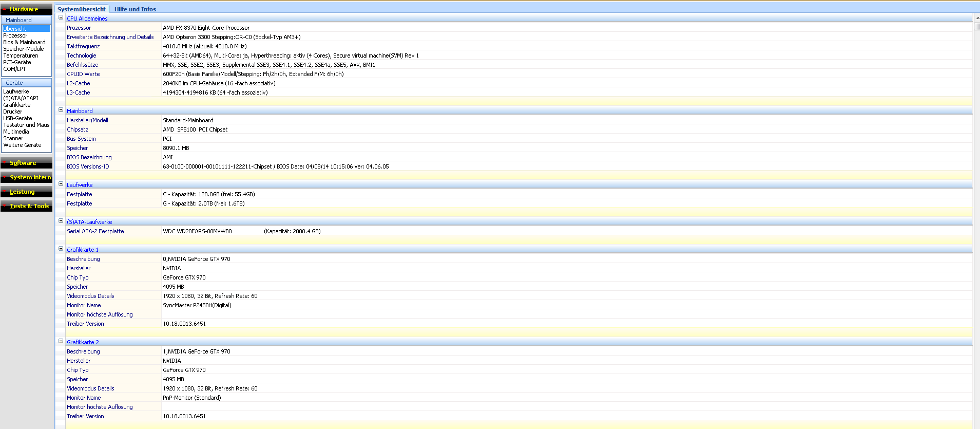Select Speicher-Module in sidebar
This screenshot has height=429, width=980.
pos(24,49)
